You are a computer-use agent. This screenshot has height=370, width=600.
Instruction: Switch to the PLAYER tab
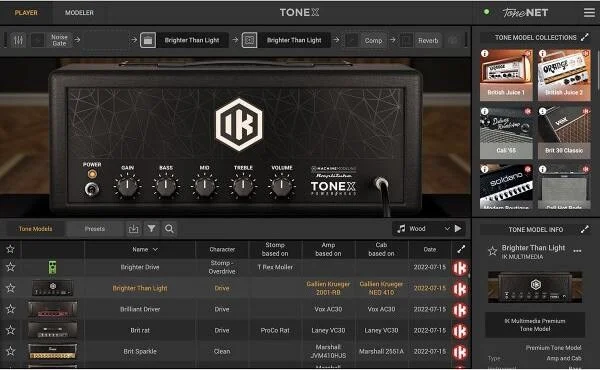point(26,13)
